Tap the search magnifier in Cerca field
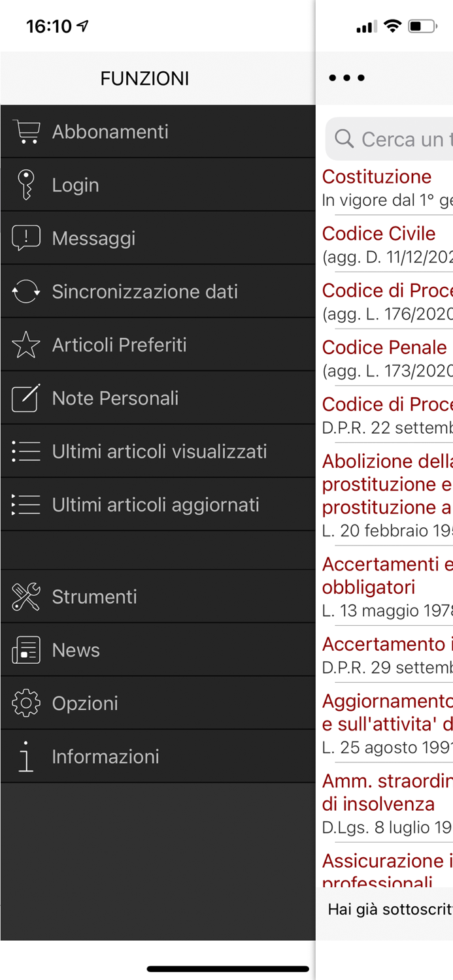The image size is (453, 980). pos(344,139)
